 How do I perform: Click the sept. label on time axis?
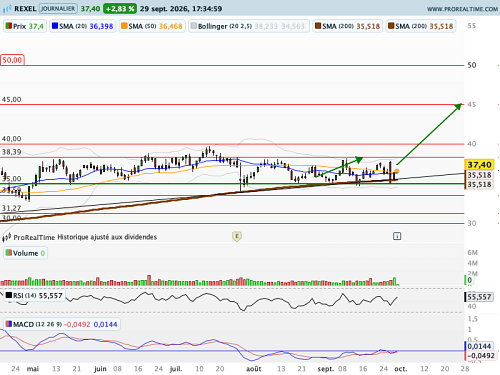pos(326,369)
